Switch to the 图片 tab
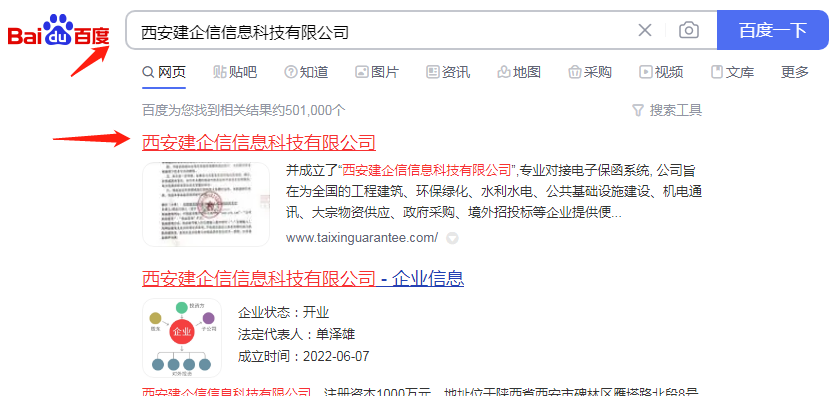The height and width of the screenshot is (396, 836). click(x=377, y=72)
